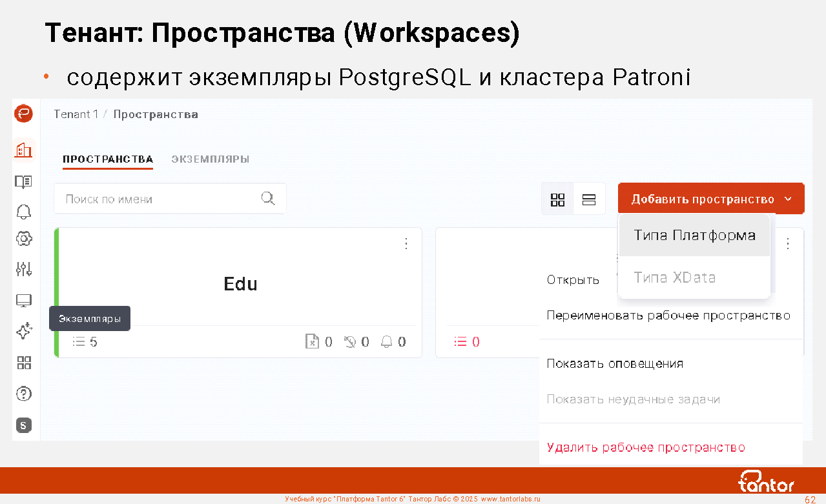Open notifications bell icon in sidebar
The image size is (826, 504).
(24, 211)
